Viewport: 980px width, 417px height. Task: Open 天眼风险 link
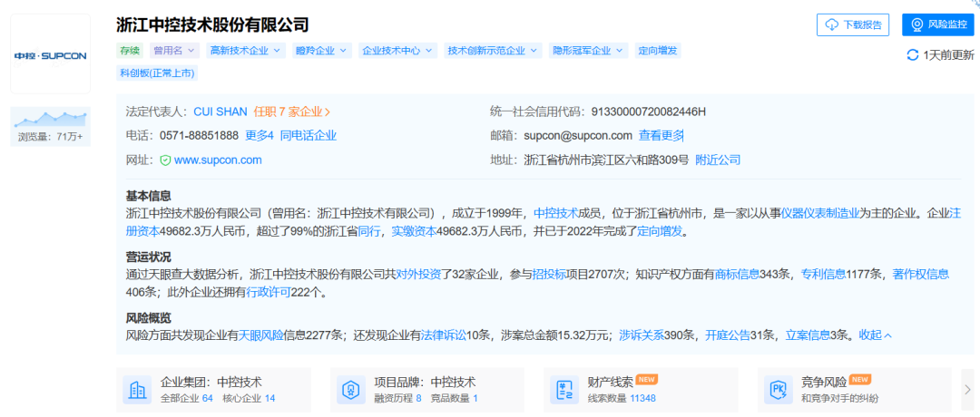(x=261, y=335)
